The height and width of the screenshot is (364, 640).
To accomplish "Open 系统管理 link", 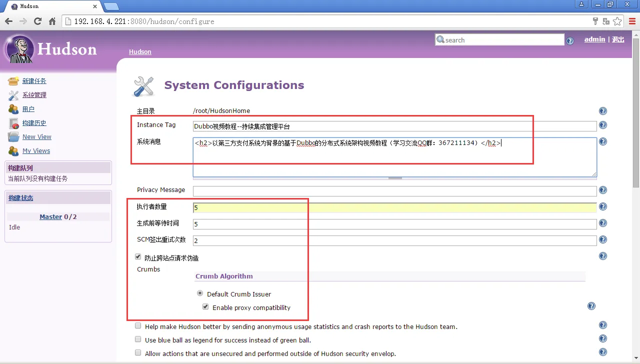I will click(34, 95).
